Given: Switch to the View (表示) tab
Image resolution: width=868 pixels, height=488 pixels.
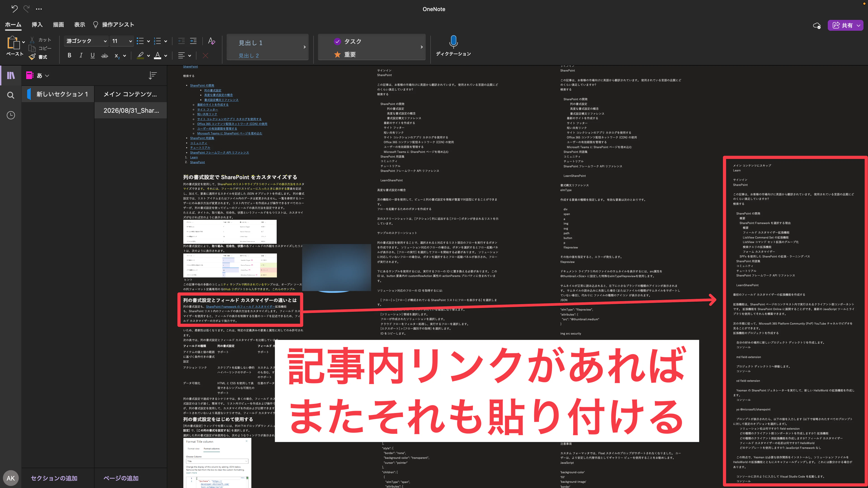Looking at the screenshot, I should tap(80, 25).
